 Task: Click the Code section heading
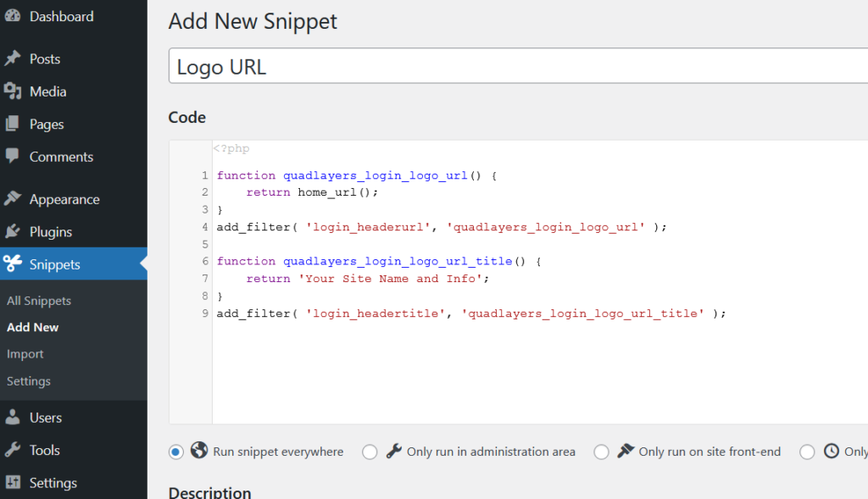(187, 117)
